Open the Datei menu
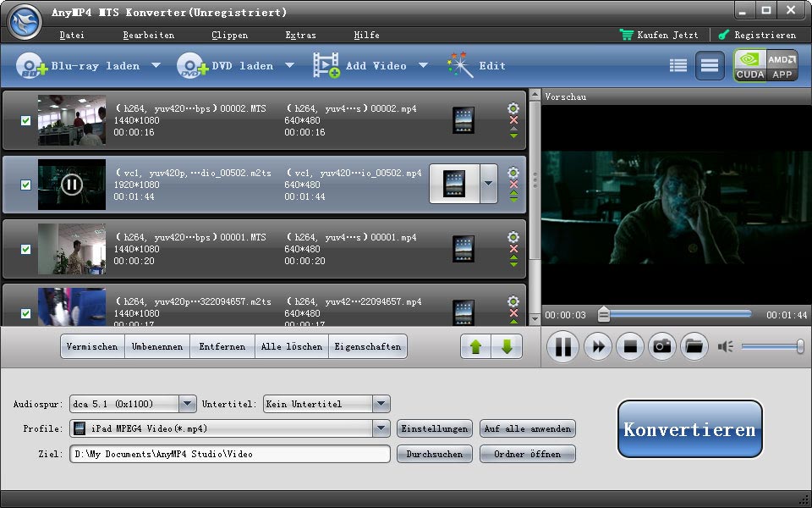 click(x=72, y=36)
